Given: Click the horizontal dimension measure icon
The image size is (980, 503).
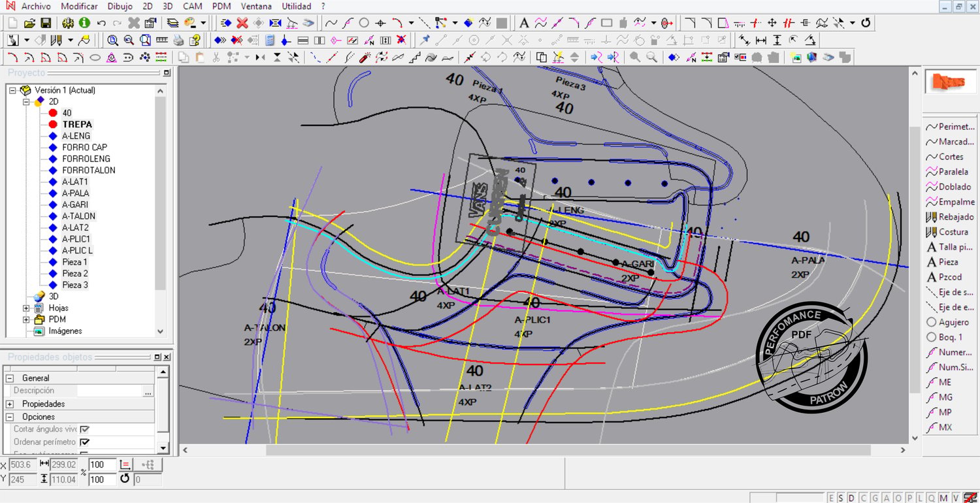Looking at the screenshot, I should click(761, 40).
